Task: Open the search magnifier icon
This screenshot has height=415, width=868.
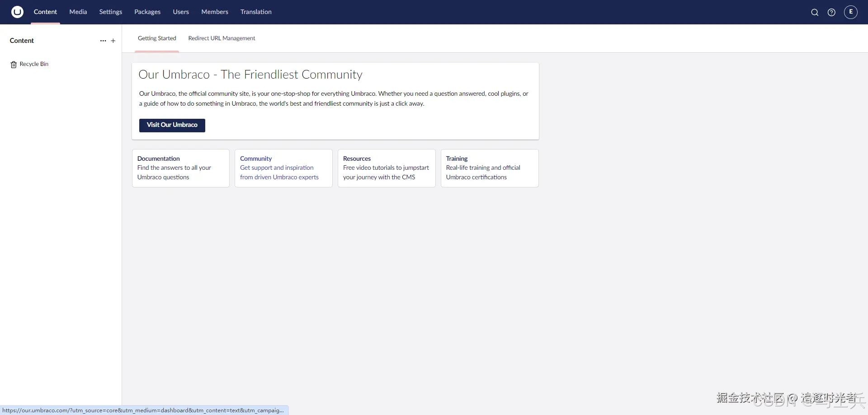Action: [815, 12]
